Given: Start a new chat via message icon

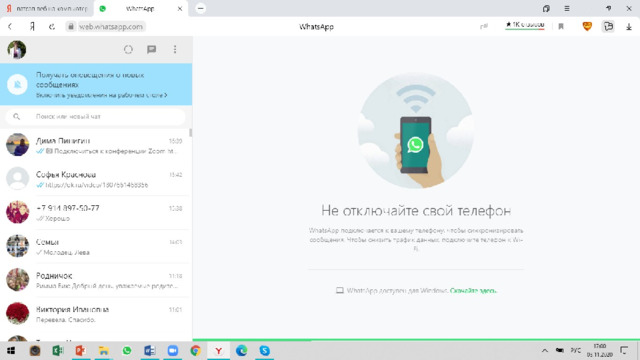Looking at the screenshot, I should (x=151, y=49).
